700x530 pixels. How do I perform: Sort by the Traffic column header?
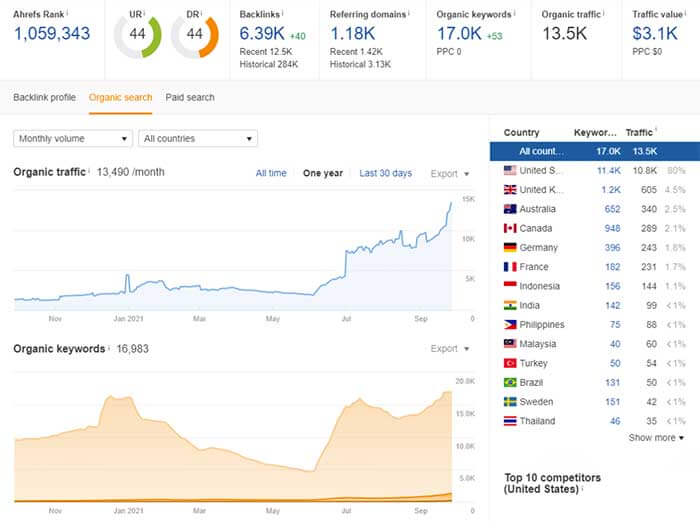click(x=639, y=133)
